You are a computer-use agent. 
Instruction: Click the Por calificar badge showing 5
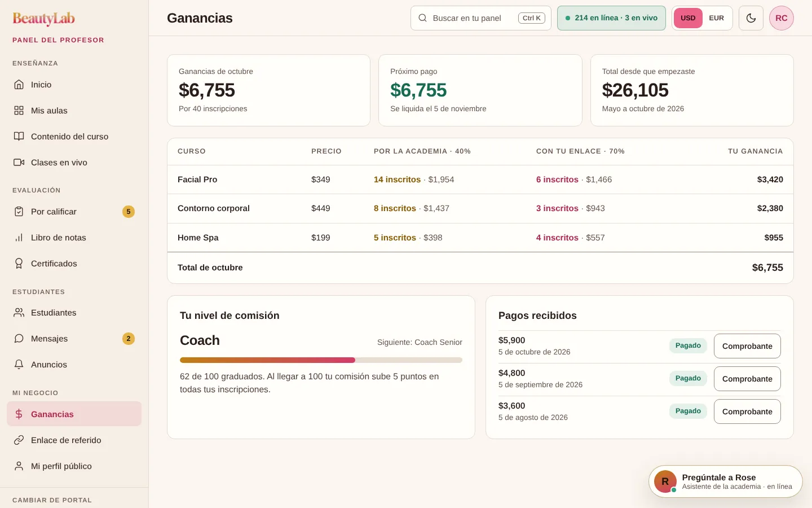[x=129, y=212]
